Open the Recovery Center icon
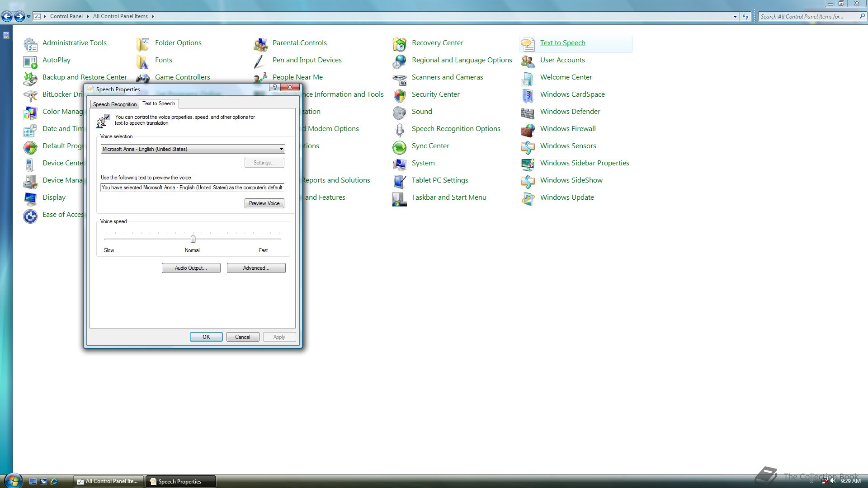Viewport: 868px width, 488px height. pos(400,44)
